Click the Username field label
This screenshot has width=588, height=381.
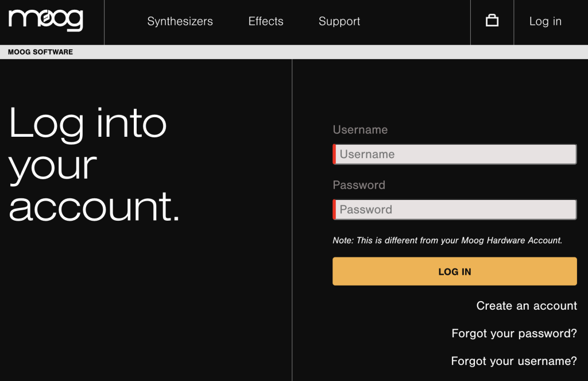(360, 130)
